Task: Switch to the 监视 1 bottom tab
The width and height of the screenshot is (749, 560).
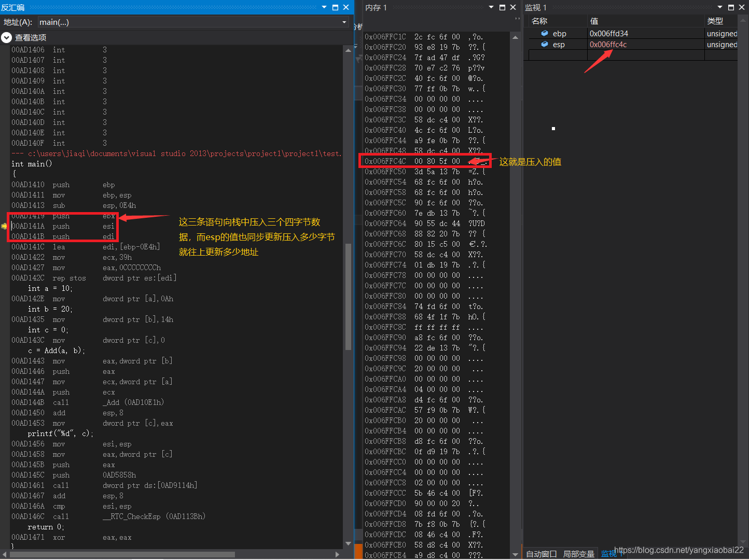Action: (611, 554)
